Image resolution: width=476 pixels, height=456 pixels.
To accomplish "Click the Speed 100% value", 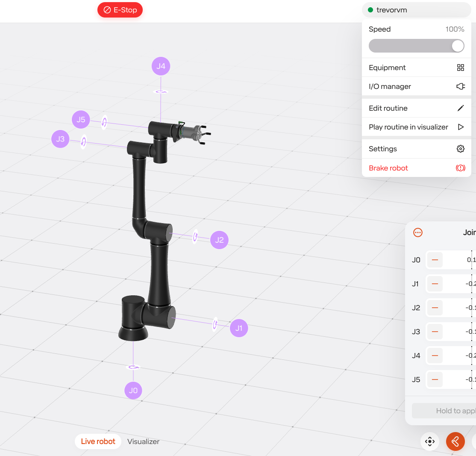I will tap(455, 29).
